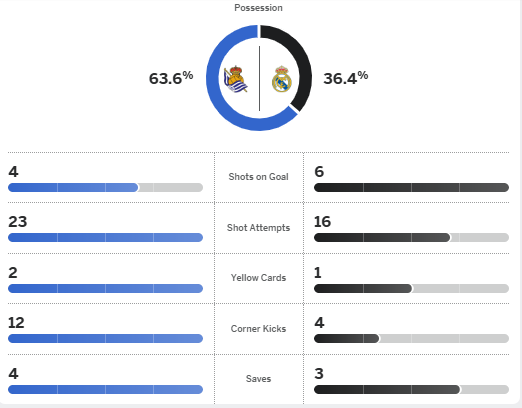This screenshot has height=408, width=522.
Task: Click the black Corner Kicks bar showing 4
Action: point(347,338)
